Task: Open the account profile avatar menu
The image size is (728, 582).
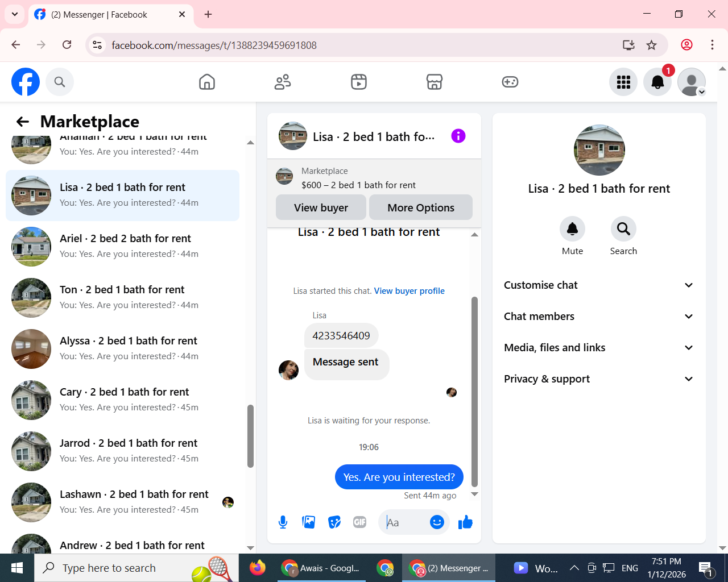Action: [692, 82]
